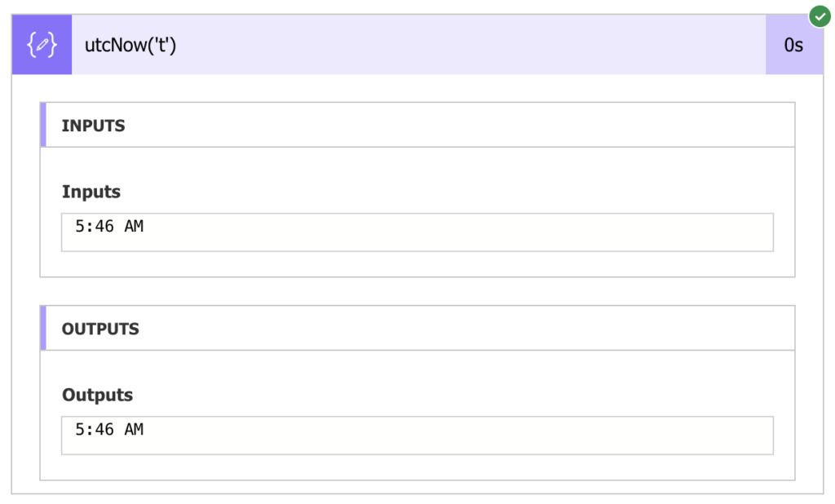Click the bold Inputs field label
Viewport: 835px width, 504px height.
coord(91,192)
